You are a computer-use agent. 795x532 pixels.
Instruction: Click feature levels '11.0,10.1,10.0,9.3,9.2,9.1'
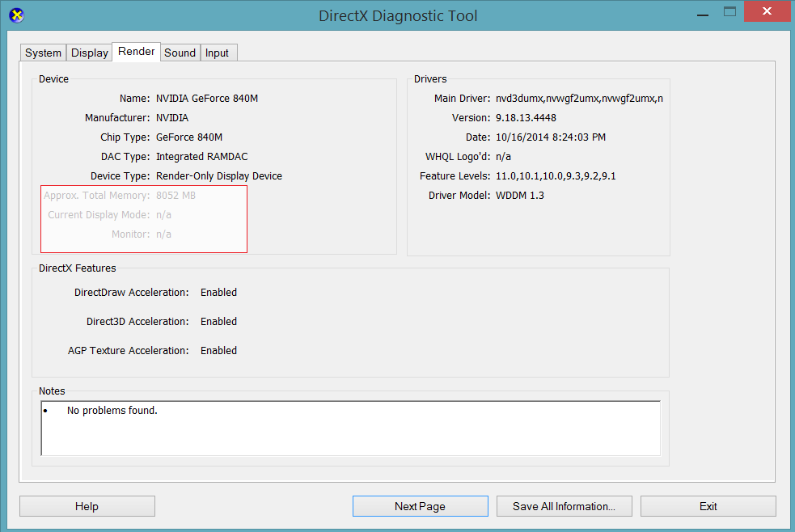(556, 175)
